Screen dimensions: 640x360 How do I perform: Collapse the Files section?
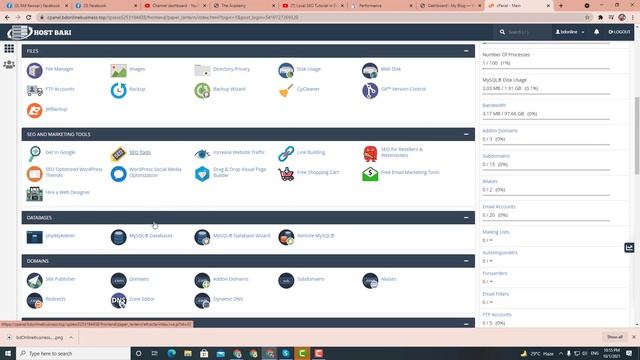(x=466, y=51)
